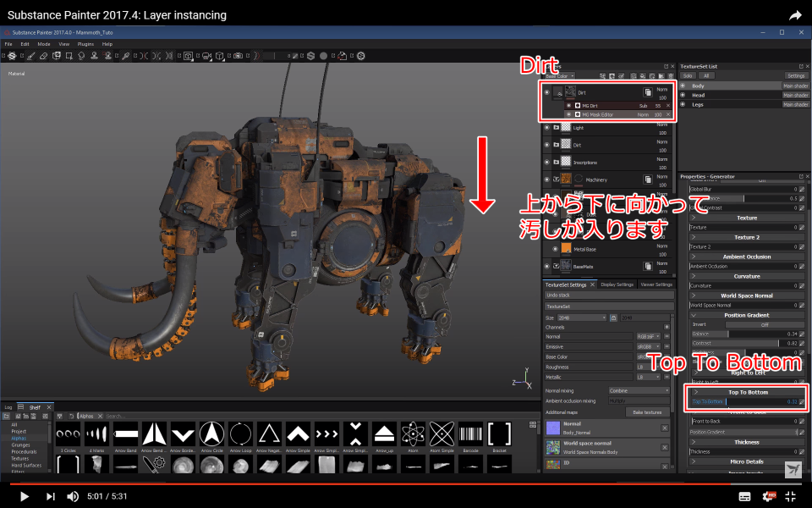The image size is (812, 508).
Task: Click Main shader button for Head
Action: point(795,96)
